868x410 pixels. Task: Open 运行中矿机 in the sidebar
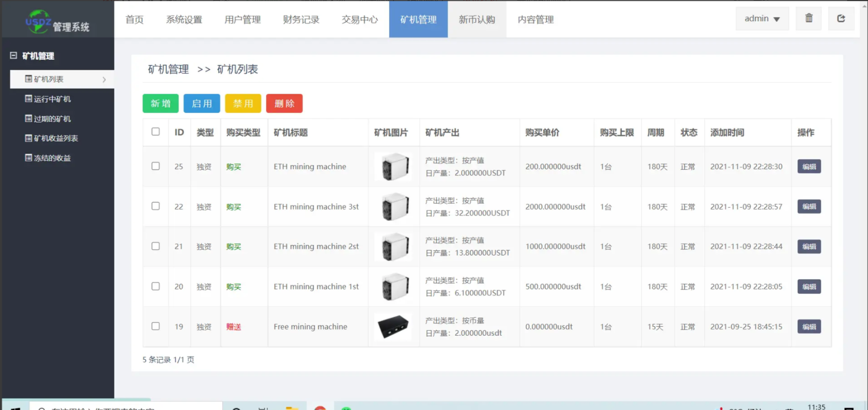52,99
